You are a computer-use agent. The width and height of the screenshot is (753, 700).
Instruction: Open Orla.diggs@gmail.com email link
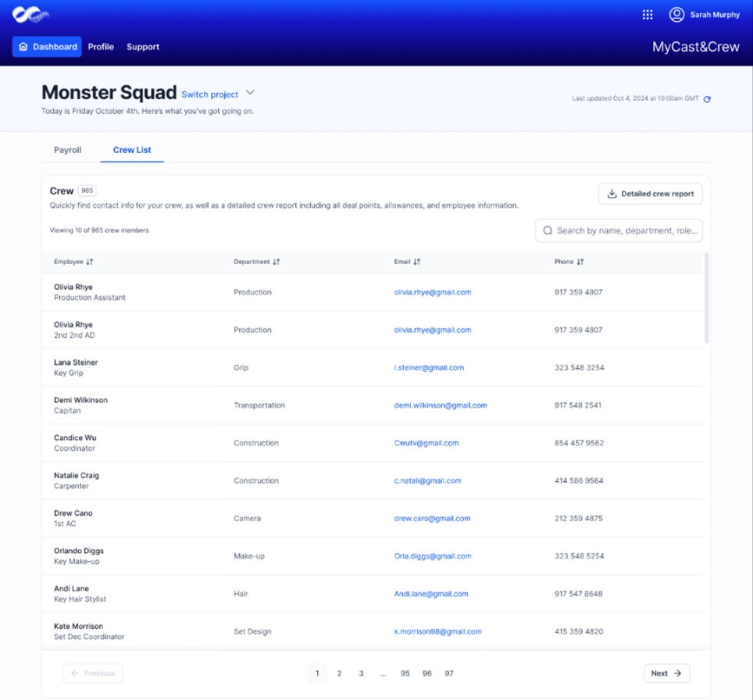click(x=433, y=556)
